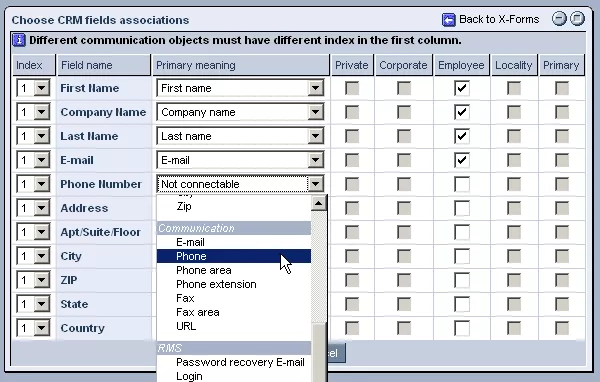Choose Phone area from the list
The width and height of the screenshot is (600, 382).
click(x=234, y=270)
